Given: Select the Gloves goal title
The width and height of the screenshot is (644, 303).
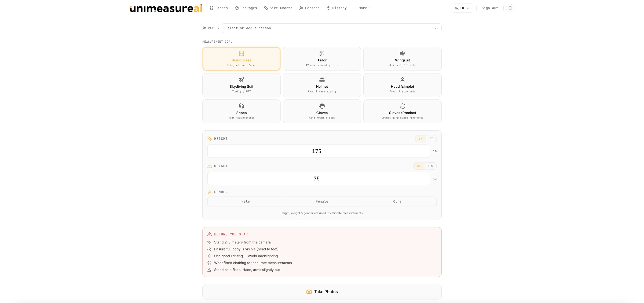Looking at the screenshot, I should [x=322, y=113].
